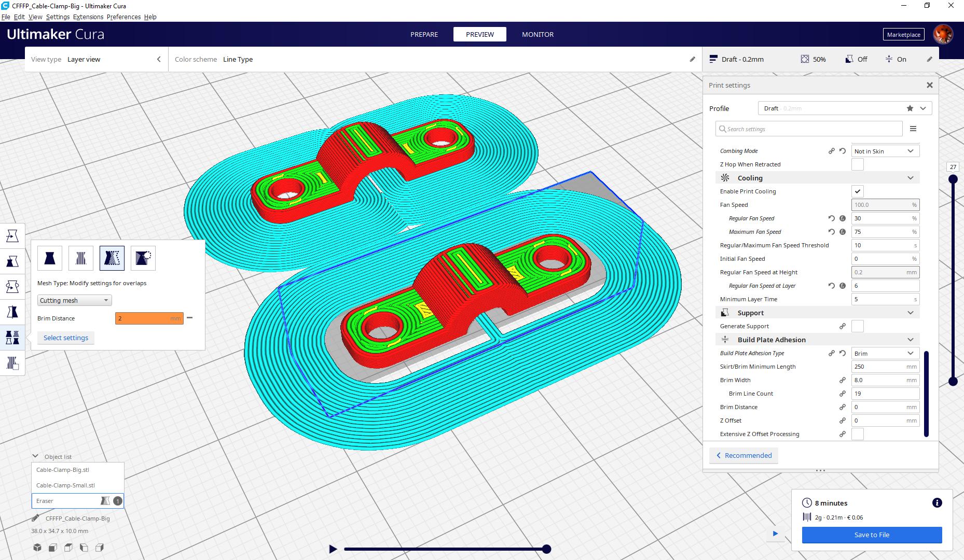964x560 pixels.
Task: Collapse the Object list panel
Action: [35, 456]
